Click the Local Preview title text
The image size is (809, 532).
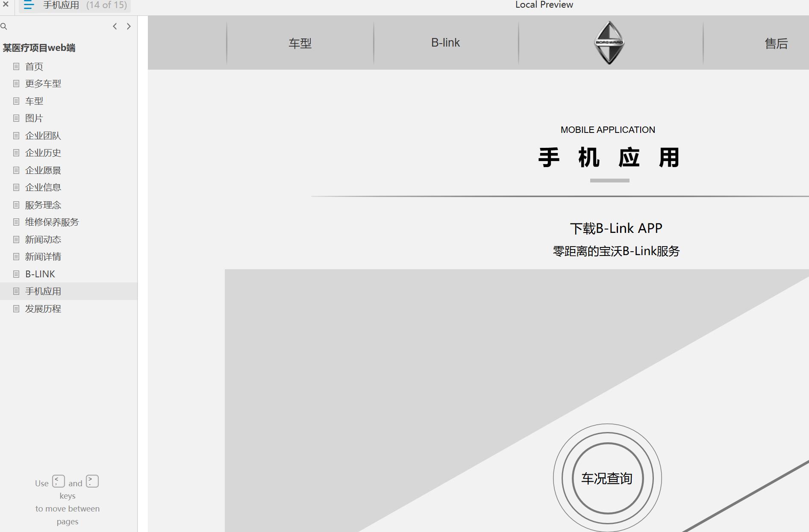tap(544, 5)
